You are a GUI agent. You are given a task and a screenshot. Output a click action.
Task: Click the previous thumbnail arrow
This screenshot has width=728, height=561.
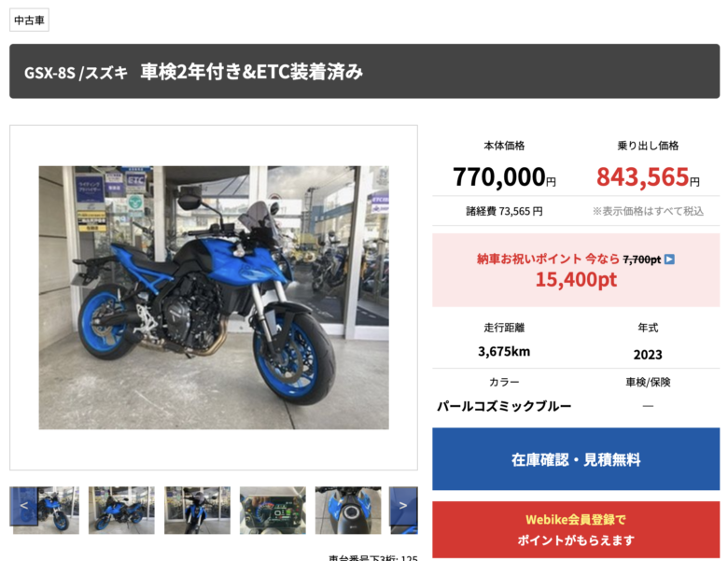(x=23, y=506)
